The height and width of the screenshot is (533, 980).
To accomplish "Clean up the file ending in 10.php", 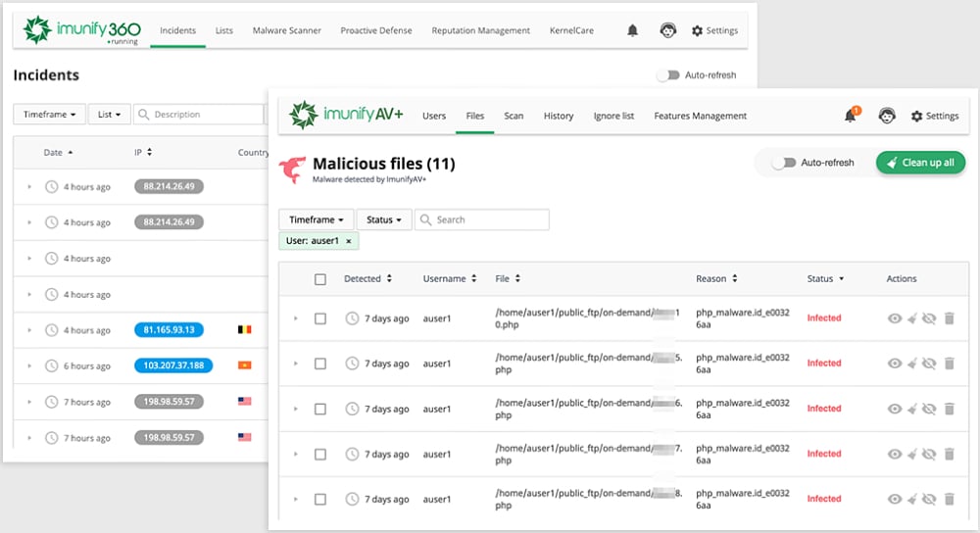I will 912,318.
